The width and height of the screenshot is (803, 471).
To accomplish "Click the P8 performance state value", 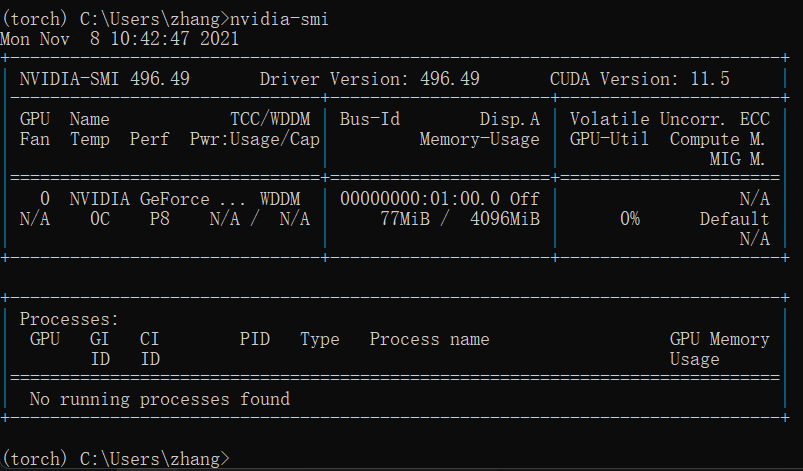I will tap(159, 219).
